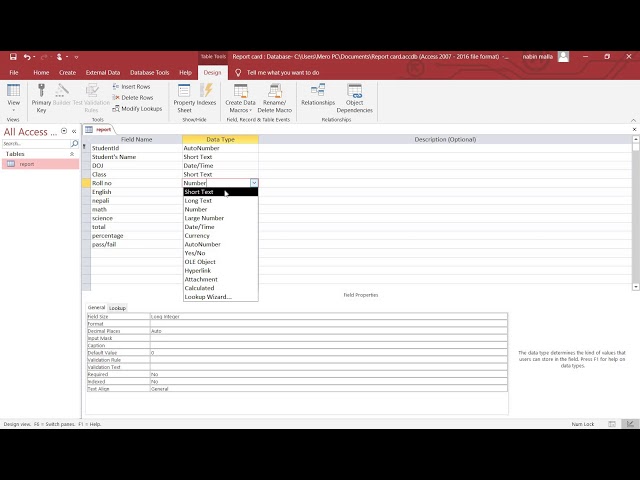Screen dimensions: 640x480
Task: Switch to Design view icon in status bar
Action: point(630,424)
